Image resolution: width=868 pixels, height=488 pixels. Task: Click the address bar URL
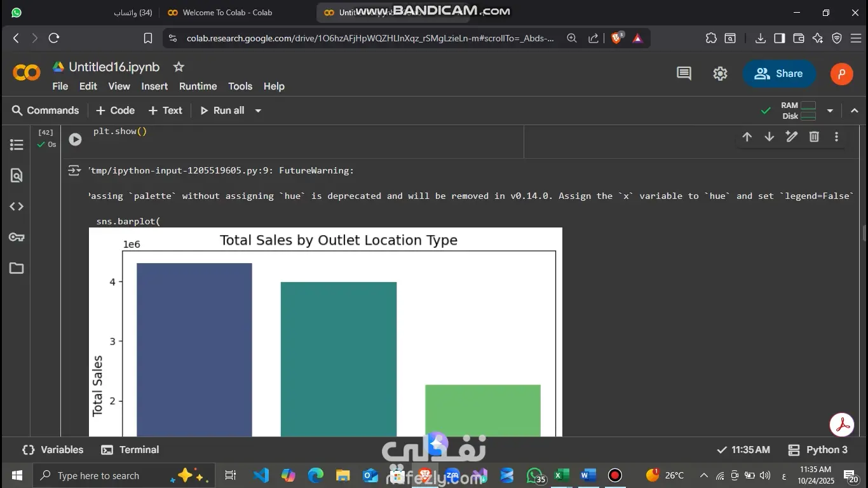coord(370,38)
